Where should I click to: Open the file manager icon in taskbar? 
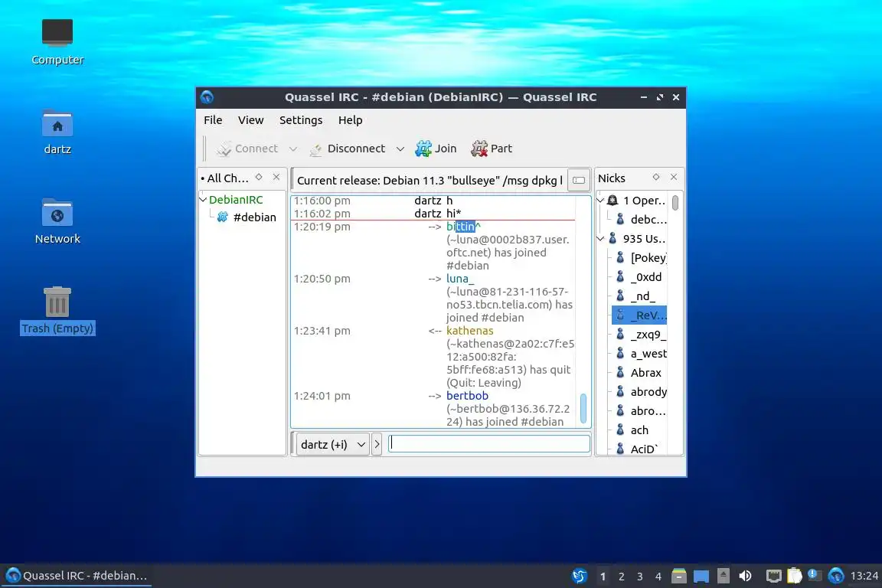click(679, 576)
